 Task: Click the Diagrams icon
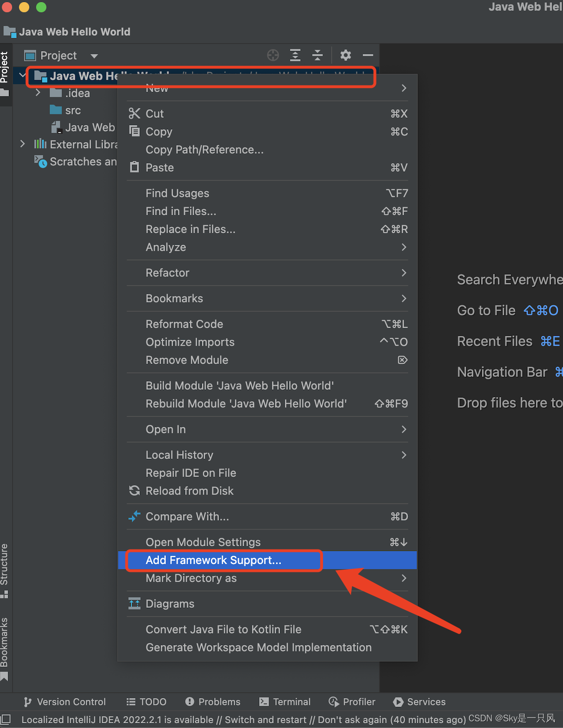click(135, 603)
